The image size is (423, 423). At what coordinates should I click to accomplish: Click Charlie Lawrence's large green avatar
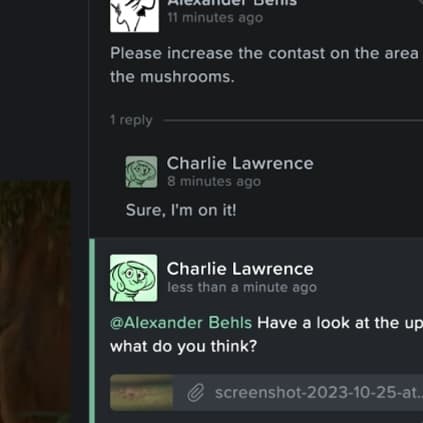tap(134, 278)
